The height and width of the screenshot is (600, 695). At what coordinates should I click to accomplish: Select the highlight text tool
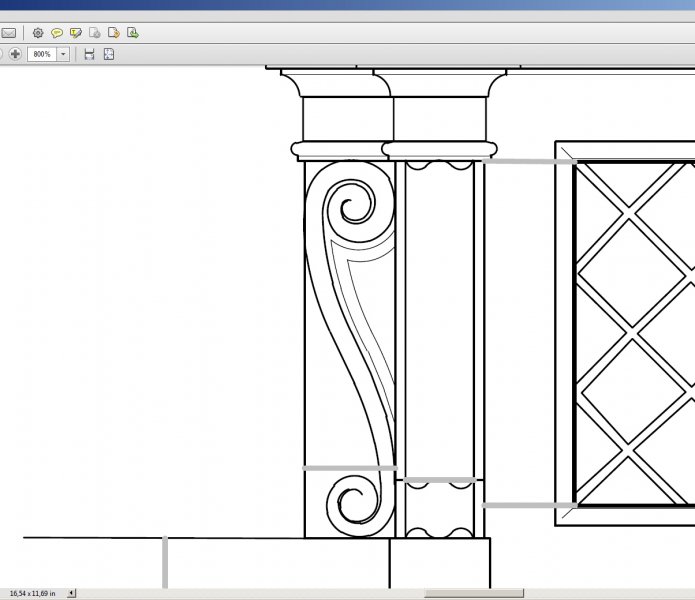click(x=76, y=33)
